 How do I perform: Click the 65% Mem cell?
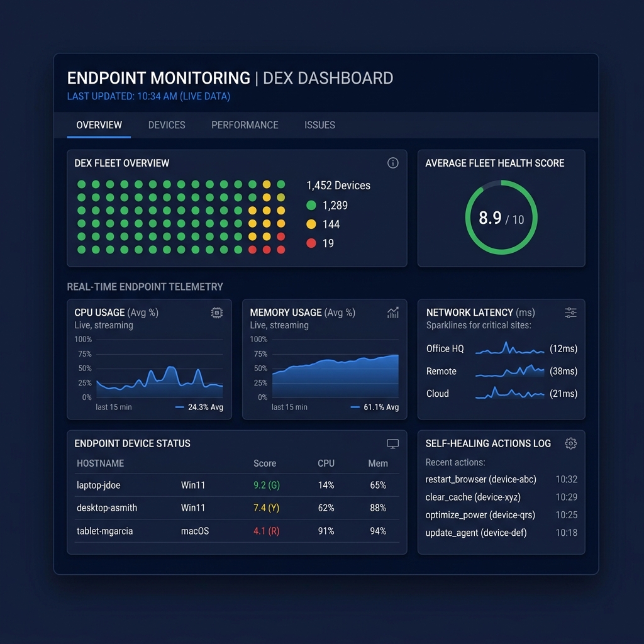coord(378,485)
